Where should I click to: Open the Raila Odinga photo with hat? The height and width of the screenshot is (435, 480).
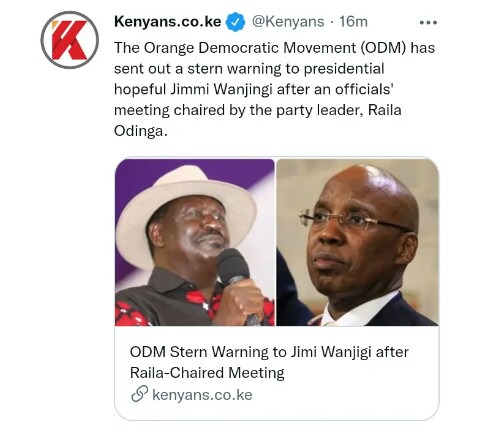195,242
